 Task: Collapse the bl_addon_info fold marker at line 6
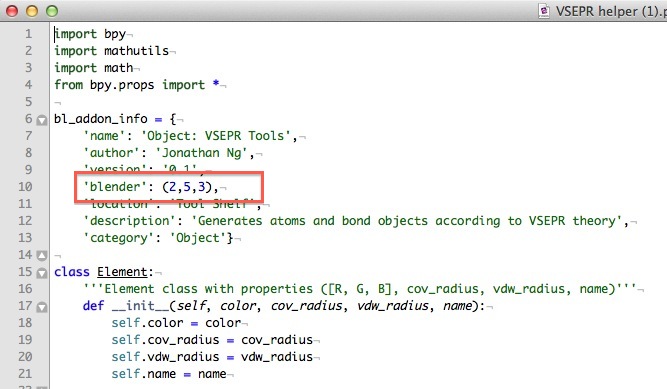point(42,120)
